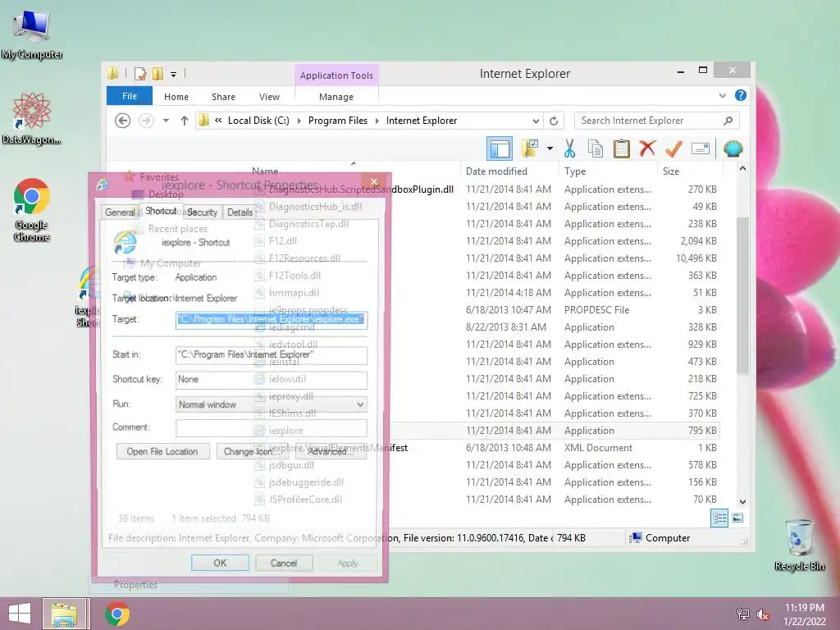This screenshot has width=840, height=630.
Task: Switch to Details view icon in status bar
Action: tap(719, 518)
